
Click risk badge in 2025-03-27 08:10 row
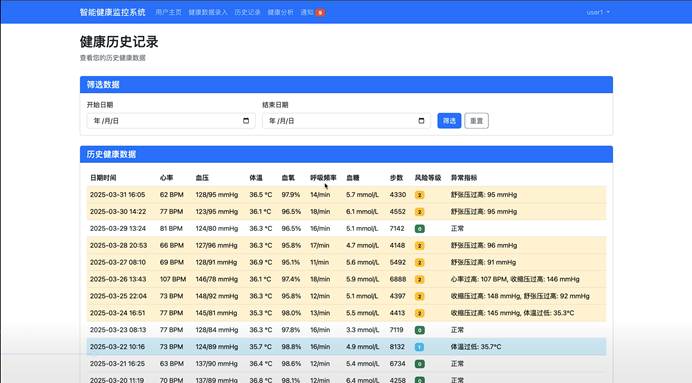(419, 263)
